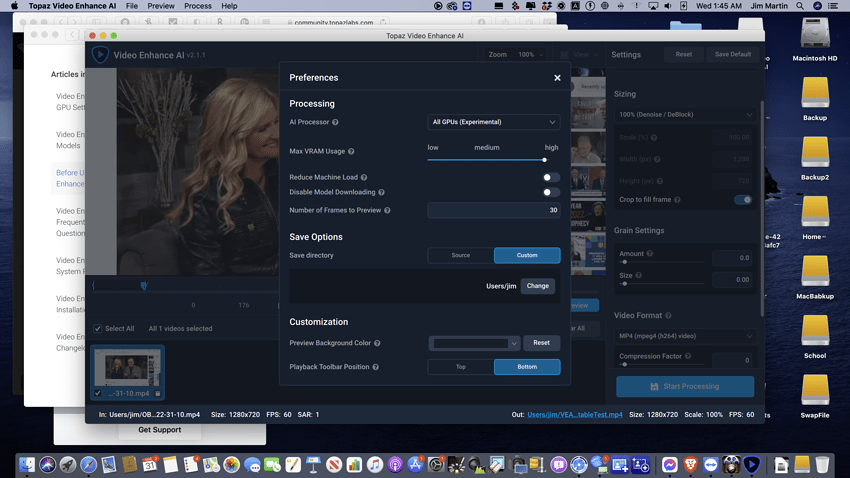
Task: Show help for Height (px) field
Action: click(x=660, y=181)
